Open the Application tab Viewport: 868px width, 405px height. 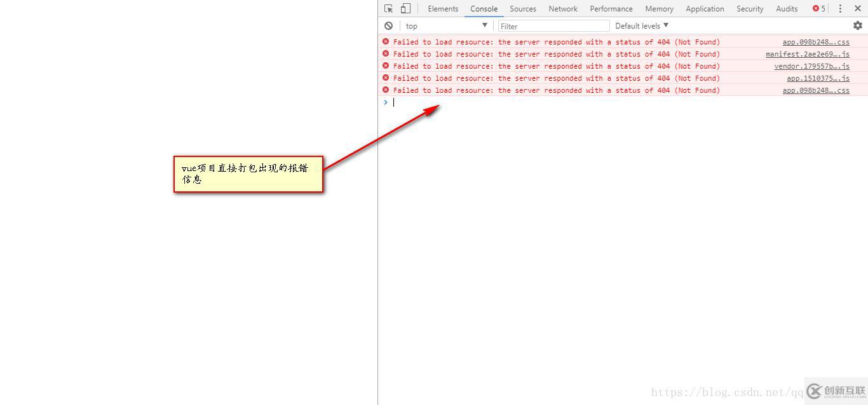pos(705,9)
